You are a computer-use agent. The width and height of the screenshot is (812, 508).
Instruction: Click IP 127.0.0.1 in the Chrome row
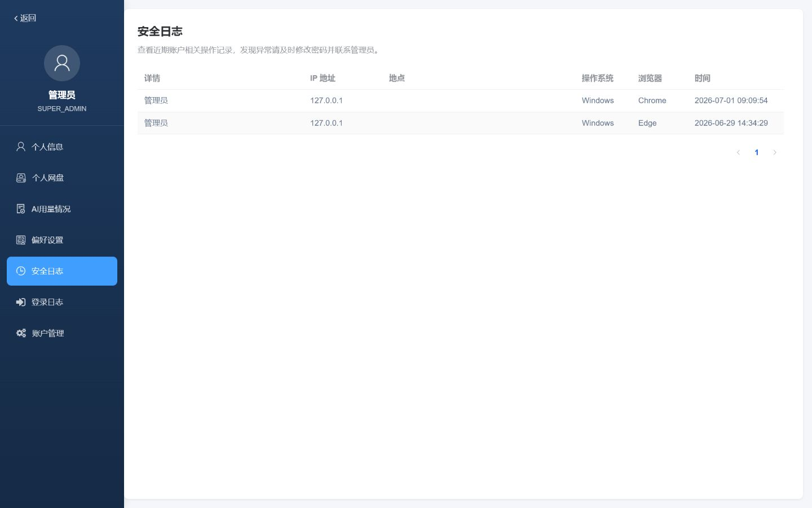(326, 100)
